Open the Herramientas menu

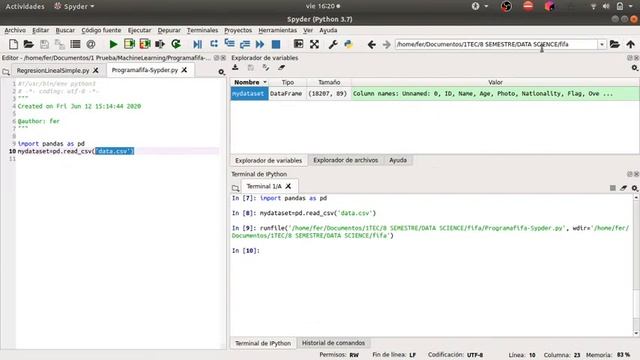coord(277,30)
